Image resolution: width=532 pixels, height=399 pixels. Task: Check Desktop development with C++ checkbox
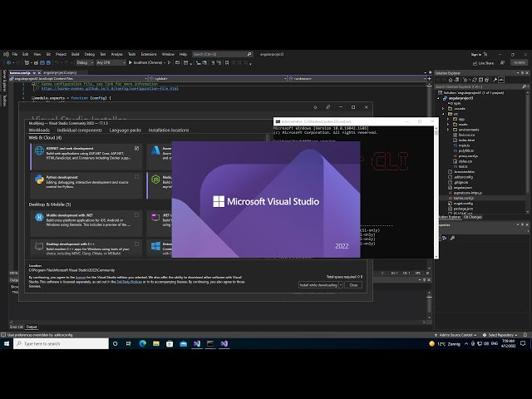pyautogui.click(x=136, y=244)
